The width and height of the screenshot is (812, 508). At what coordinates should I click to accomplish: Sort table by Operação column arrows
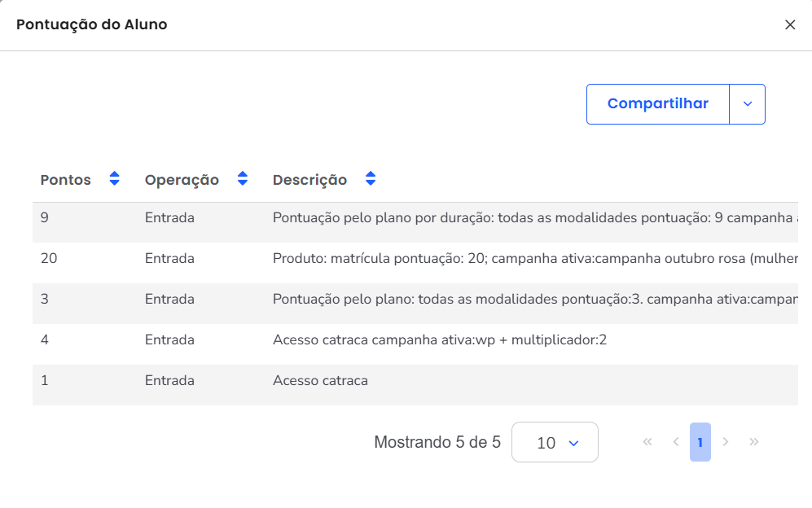tap(242, 180)
